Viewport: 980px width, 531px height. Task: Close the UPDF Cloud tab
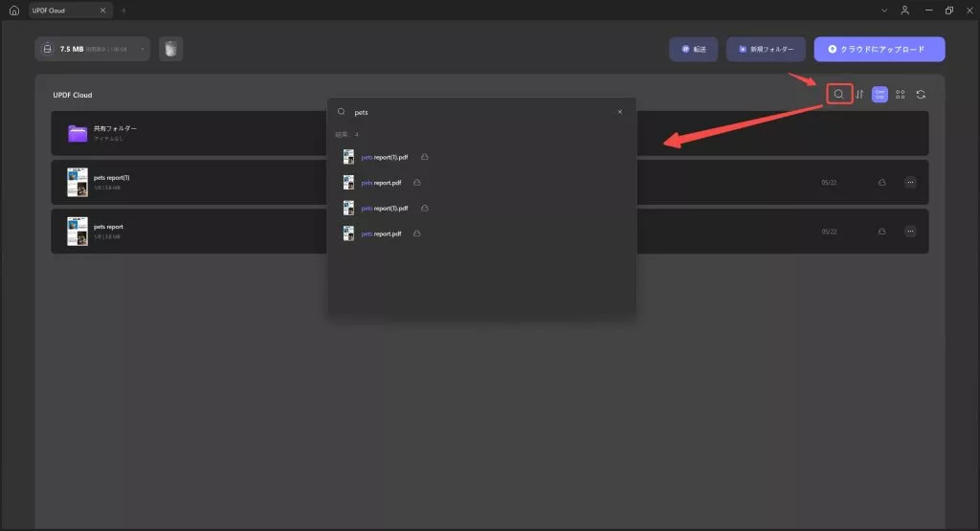tap(103, 10)
